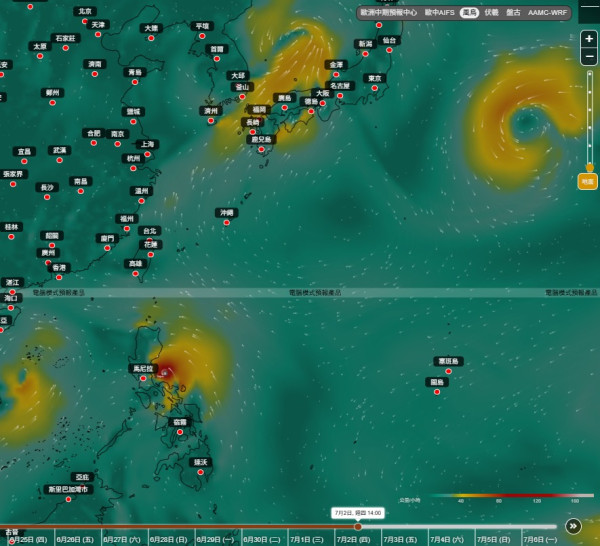The height and width of the screenshot is (546, 600).
Task: Jump to 6月29日 (一) on the timeline
Action: click(215, 539)
